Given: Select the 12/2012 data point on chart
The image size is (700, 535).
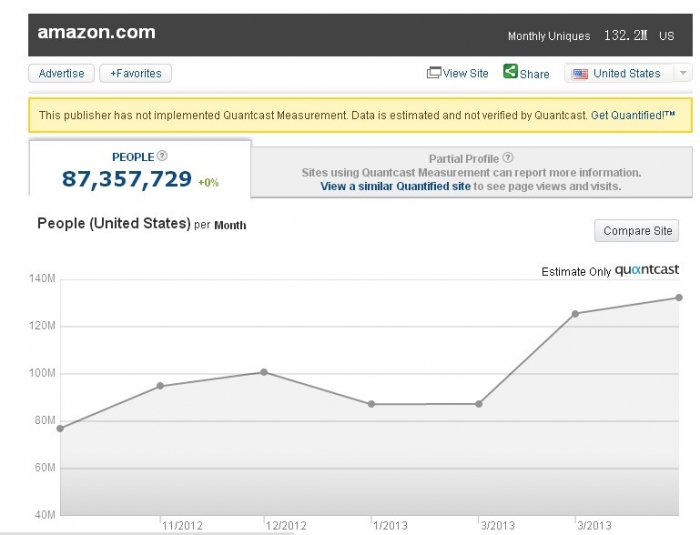Looking at the screenshot, I should [264, 372].
